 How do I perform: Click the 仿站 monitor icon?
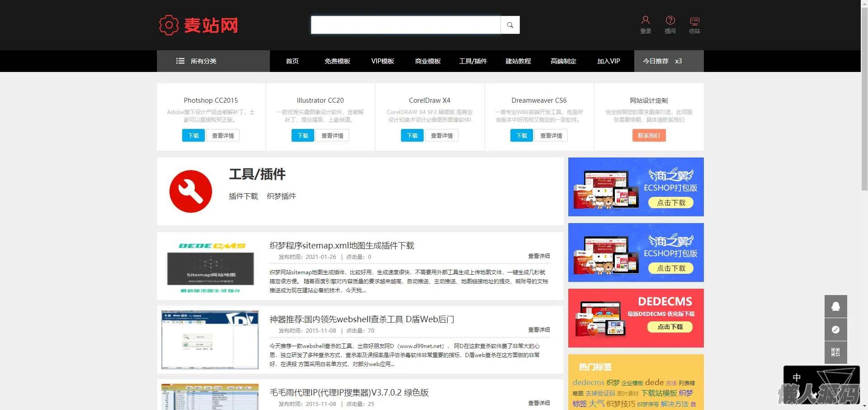click(694, 21)
